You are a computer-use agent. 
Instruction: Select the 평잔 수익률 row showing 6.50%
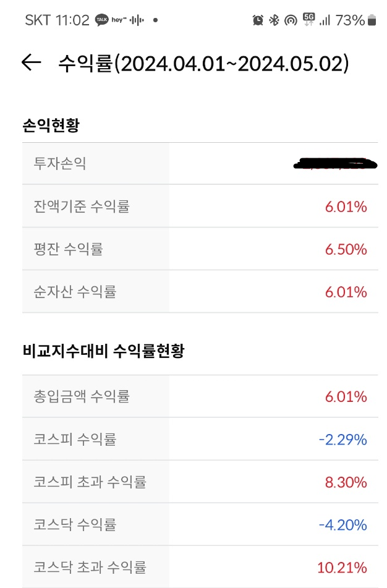(193, 248)
